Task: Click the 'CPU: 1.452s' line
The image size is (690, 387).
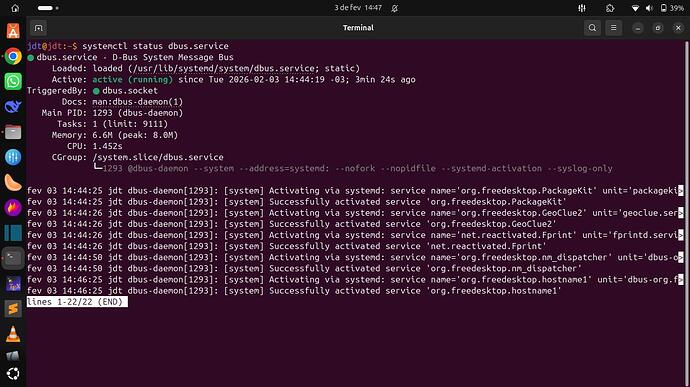Action: click(x=95, y=146)
